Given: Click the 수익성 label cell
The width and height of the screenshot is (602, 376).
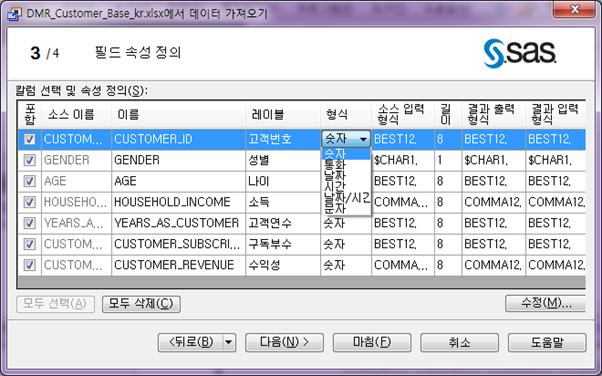Looking at the screenshot, I should tap(283, 265).
